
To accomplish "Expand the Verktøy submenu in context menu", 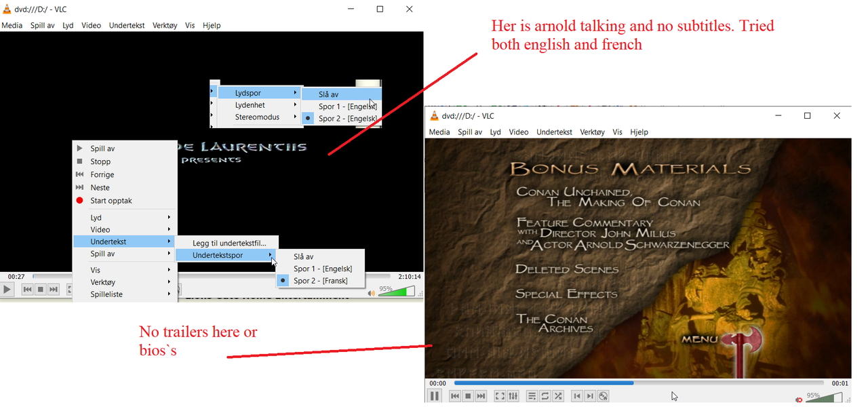I will 124,282.
